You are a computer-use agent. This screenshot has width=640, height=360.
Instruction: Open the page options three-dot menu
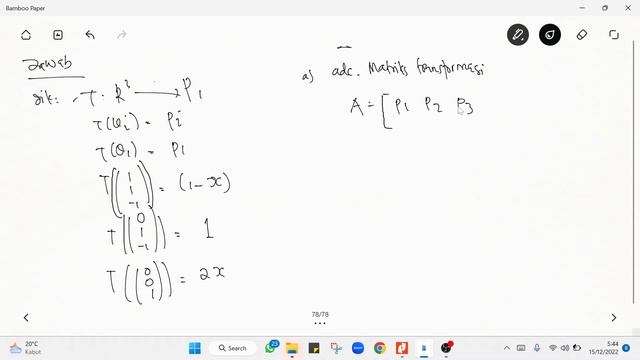click(320, 323)
